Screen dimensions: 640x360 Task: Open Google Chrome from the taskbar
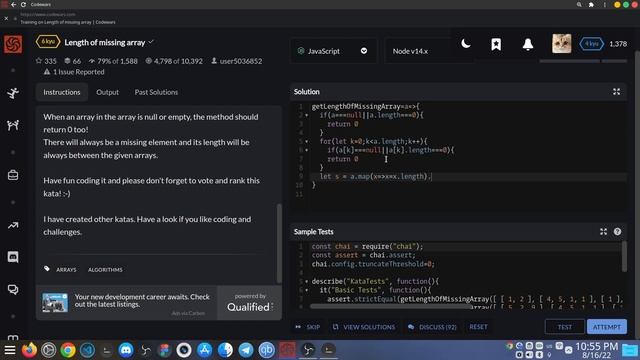pos(68,350)
